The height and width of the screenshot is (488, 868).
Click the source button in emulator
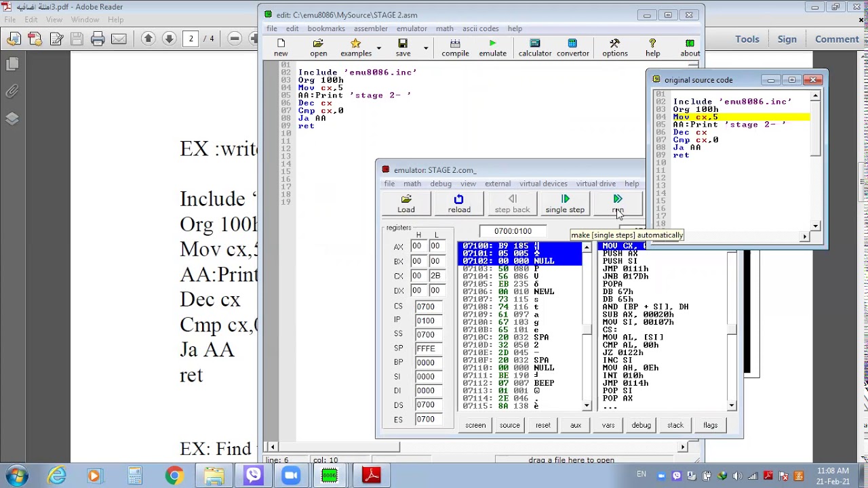coord(509,425)
